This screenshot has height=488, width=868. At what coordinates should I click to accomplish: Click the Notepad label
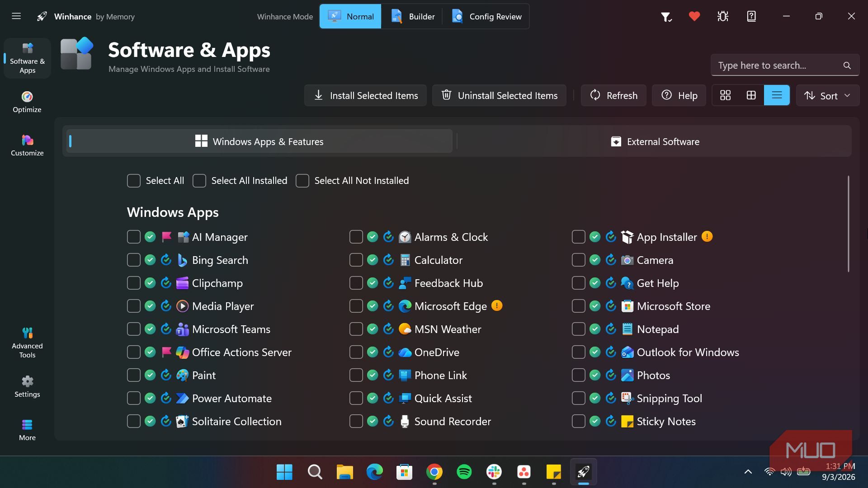(x=658, y=329)
